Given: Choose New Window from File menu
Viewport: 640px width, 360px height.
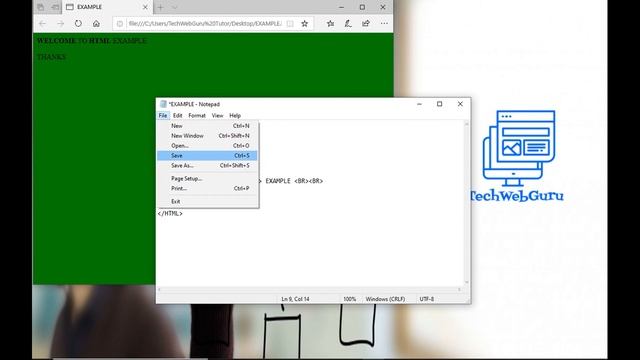Looking at the screenshot, I should click(207, 136).
